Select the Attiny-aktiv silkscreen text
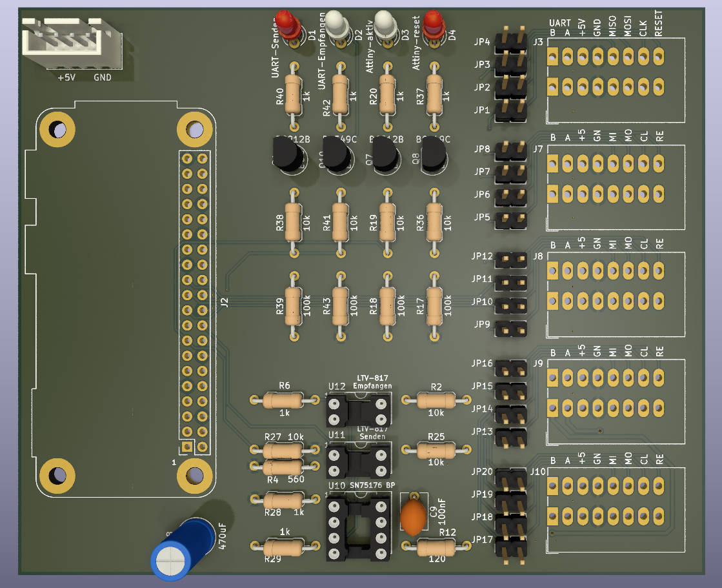 click(369, 46)
